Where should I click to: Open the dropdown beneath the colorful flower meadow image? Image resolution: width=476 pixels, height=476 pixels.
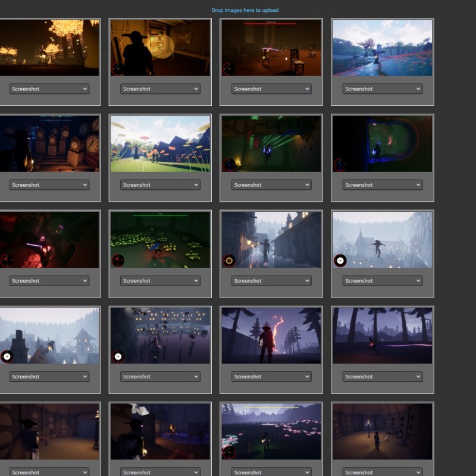pos(160,185)
